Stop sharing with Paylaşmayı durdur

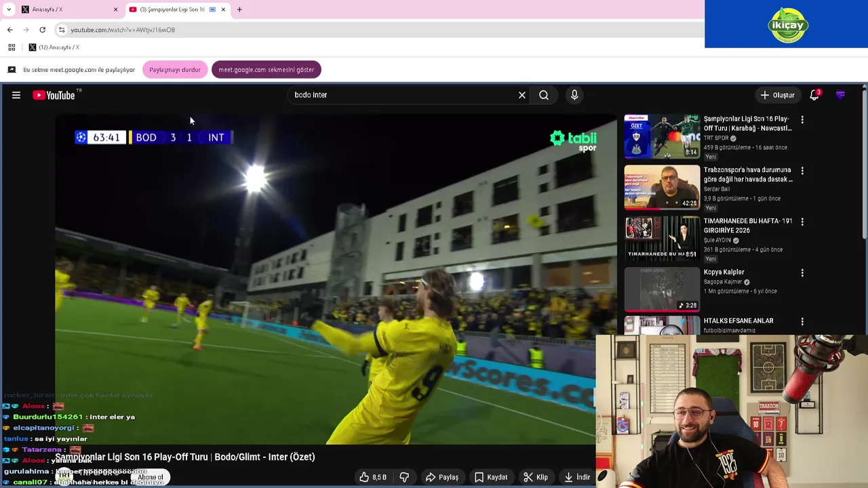[175, 70]
